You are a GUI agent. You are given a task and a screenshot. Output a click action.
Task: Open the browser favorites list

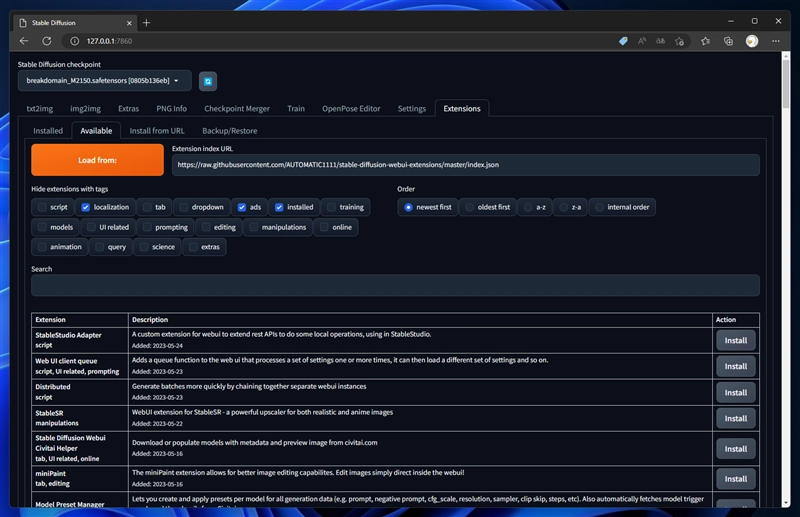tap(705, 41)
